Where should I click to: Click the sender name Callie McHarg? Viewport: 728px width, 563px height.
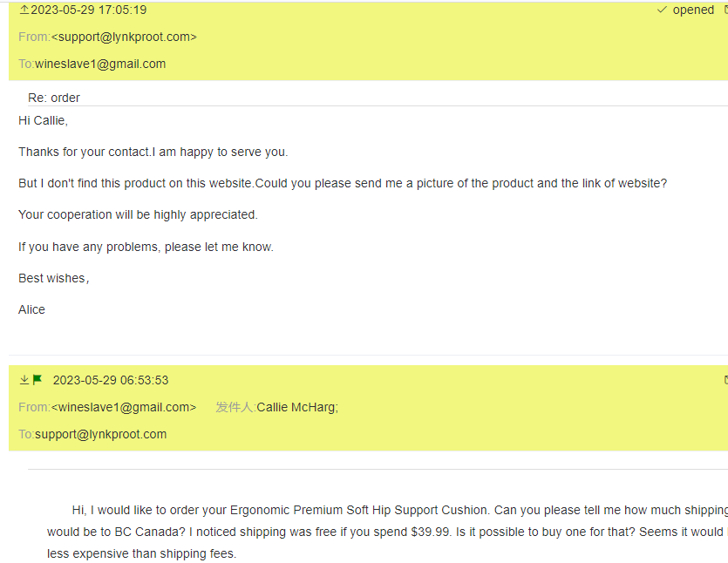296,407
